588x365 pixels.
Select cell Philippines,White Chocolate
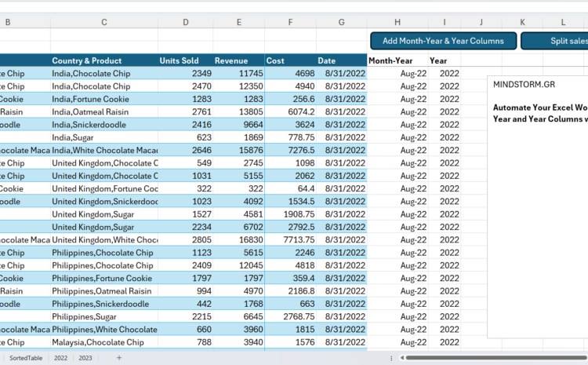104,330
